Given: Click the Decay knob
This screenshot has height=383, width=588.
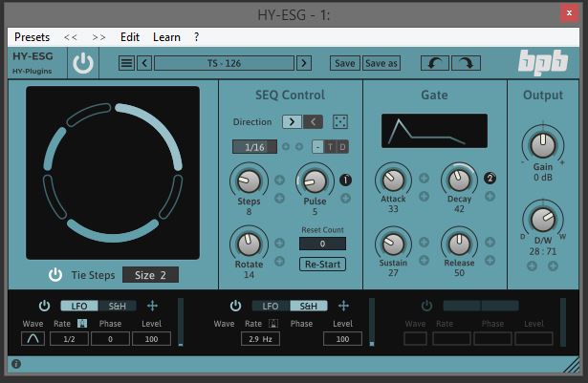Looking at the screenshot, I should pos(459,180).
